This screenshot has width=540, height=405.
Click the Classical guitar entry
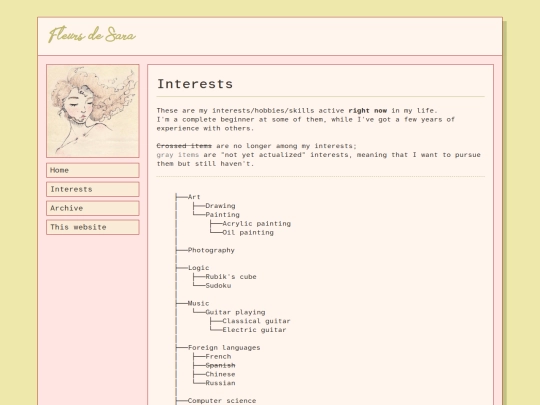[x=256, y=321]
